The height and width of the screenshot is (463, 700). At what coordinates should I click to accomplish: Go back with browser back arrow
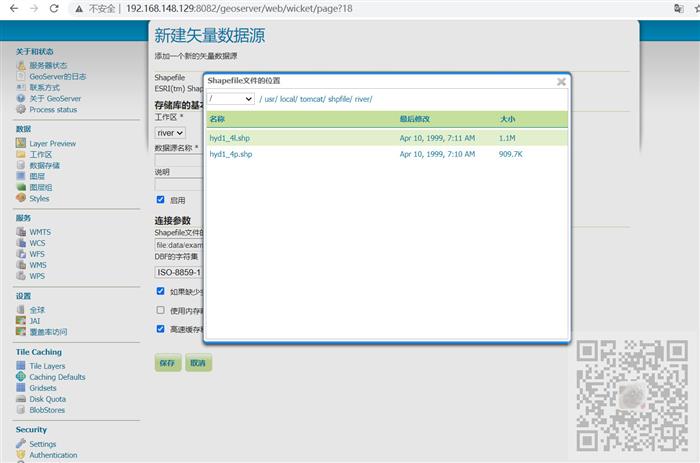click(x=14, y=8)
